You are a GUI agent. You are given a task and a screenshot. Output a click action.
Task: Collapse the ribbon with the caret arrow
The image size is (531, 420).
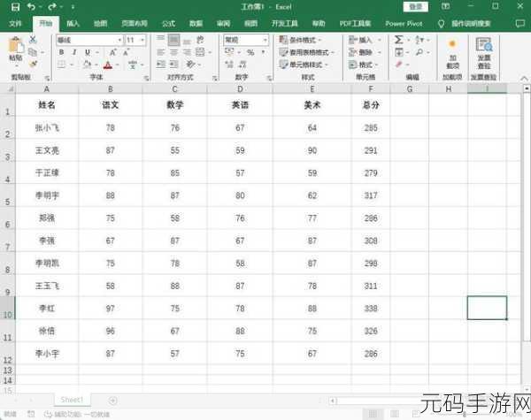click(x=524, y=79)
